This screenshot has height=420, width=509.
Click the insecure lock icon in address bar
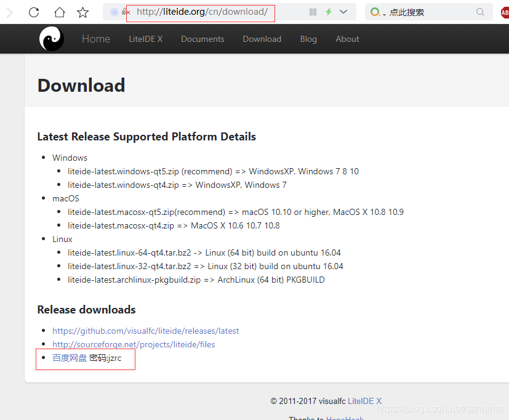point(126,12)
